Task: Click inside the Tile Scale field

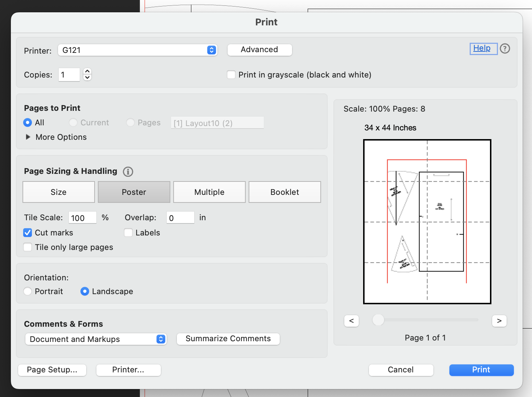Action: pyautogui.click(x=82, y=217)
